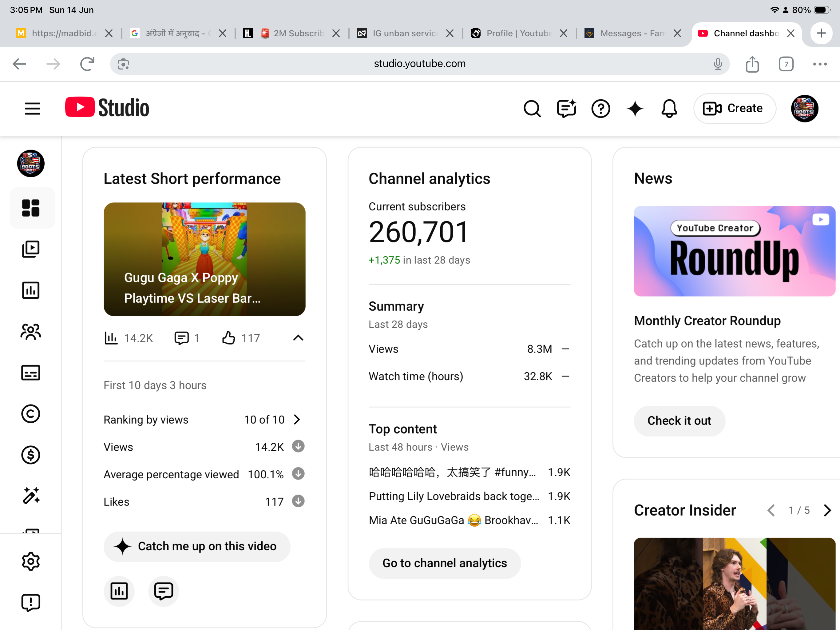Open the account avatar in header
840x630 pixels.
point(804,109)
